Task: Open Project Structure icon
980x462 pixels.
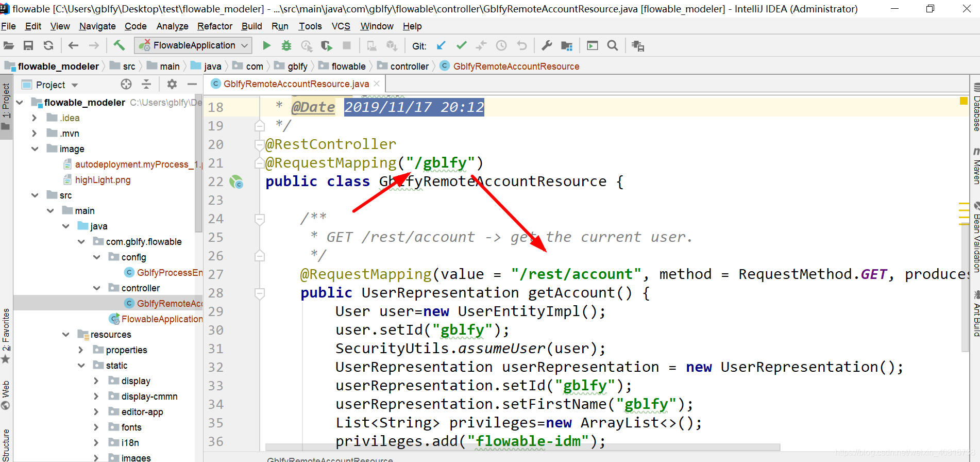Action: coord(567,46)
